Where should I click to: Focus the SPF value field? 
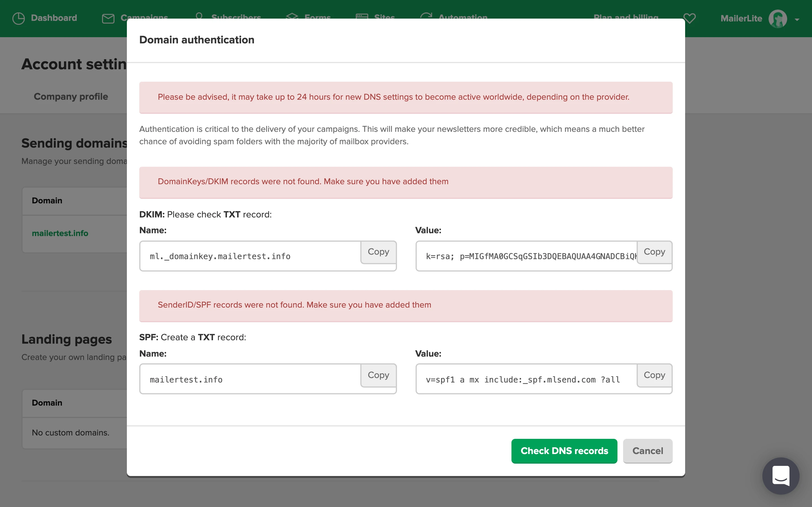coord(526,380)
